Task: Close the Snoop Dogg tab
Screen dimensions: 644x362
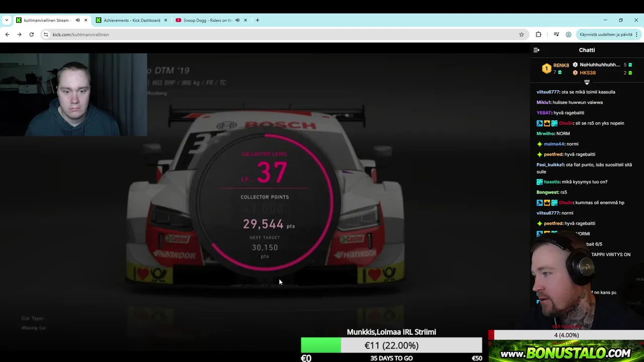Action: [x=246, y=20]
